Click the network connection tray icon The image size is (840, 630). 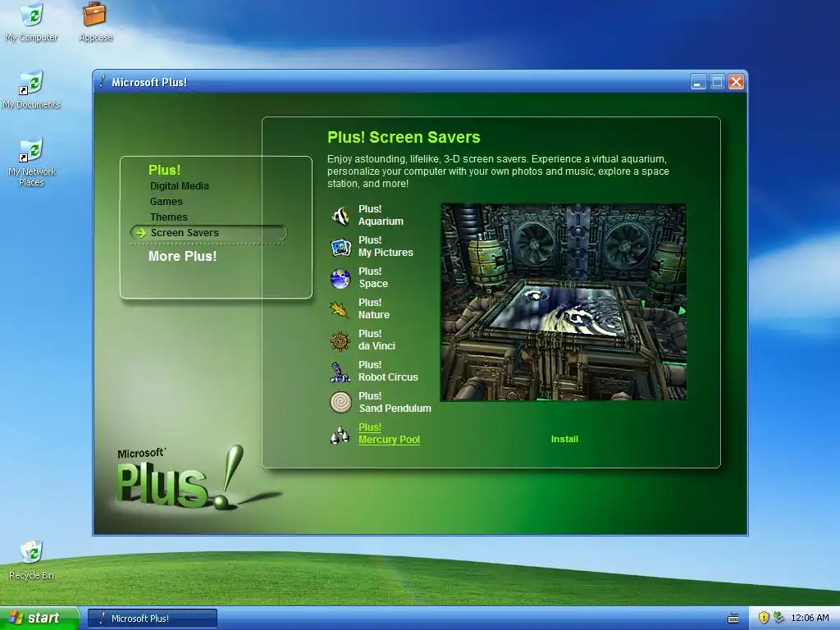click(x=779, y=618)
